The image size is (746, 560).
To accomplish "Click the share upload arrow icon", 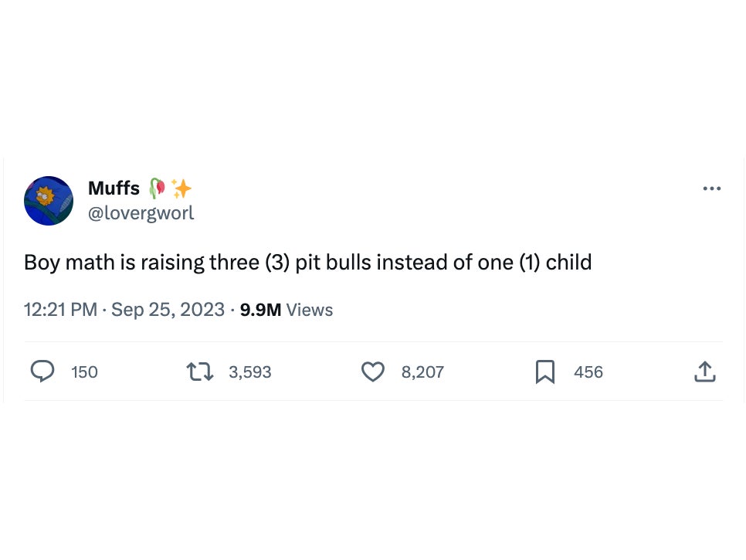I will tap(704, 372).
